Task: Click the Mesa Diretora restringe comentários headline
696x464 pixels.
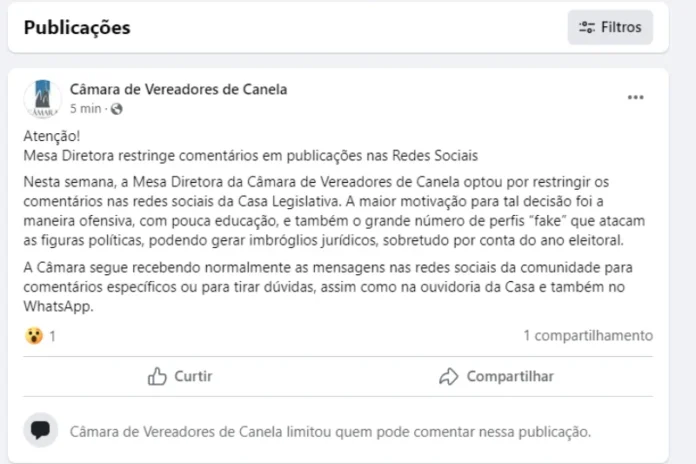Action: (251, 156)
